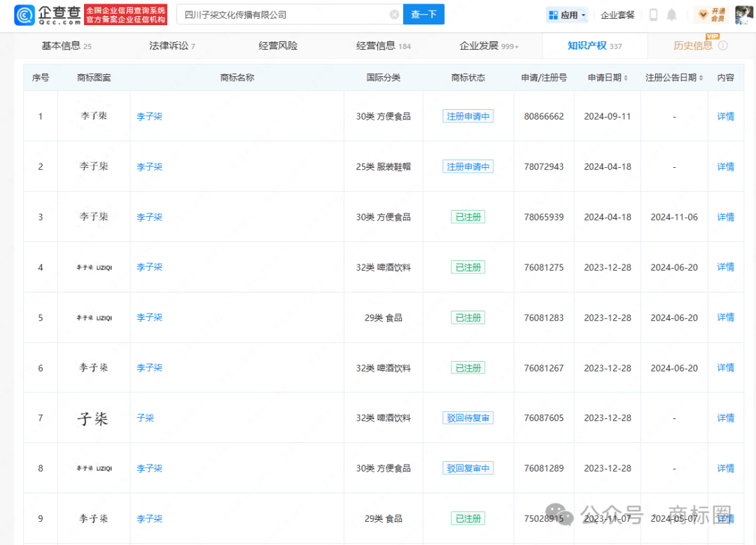This screenshot has height=545, width=756.
Task: Open the user avatar profile
Action: 743,15
